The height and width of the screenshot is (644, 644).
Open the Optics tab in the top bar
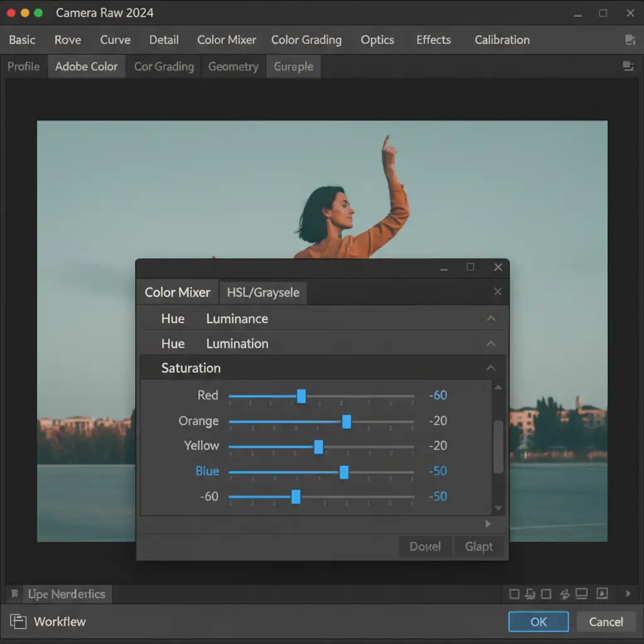(x=377, y=40)
